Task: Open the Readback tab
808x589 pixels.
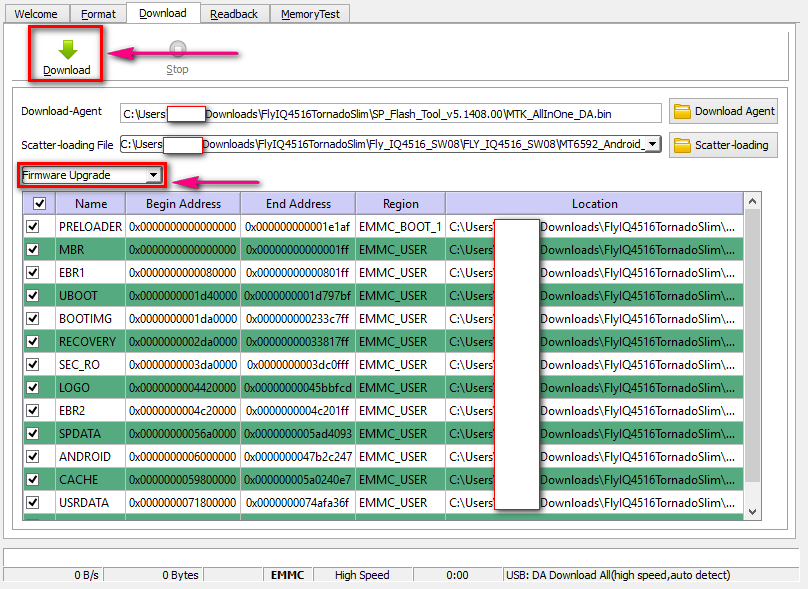Action: pos(234,14)
